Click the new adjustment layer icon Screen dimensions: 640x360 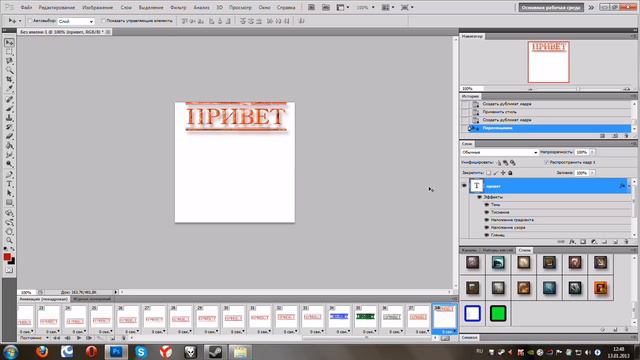coord(594,242)
